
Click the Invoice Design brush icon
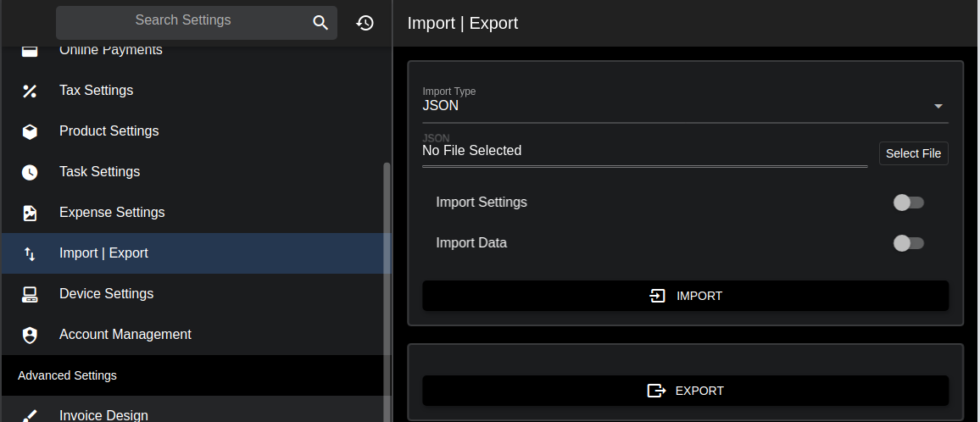coord(30,415)
